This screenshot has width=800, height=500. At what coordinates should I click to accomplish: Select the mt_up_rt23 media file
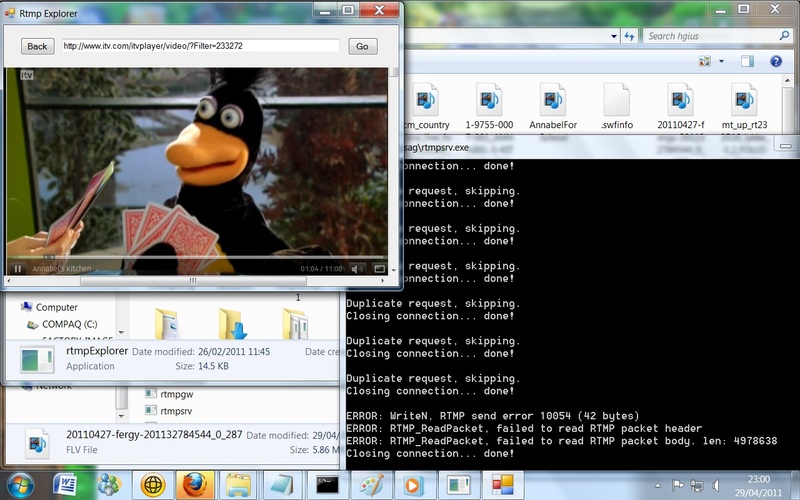pyautogui.click(x=744, y=107)
